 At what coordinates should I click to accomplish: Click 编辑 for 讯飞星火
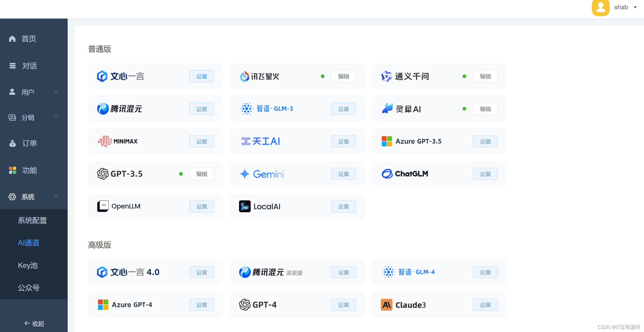[343, 76]
